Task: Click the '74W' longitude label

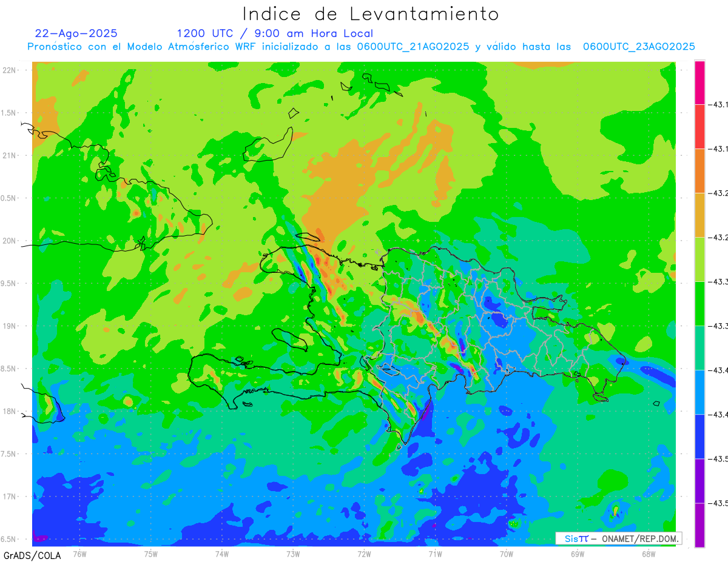Action: click(x=222, y=554)
